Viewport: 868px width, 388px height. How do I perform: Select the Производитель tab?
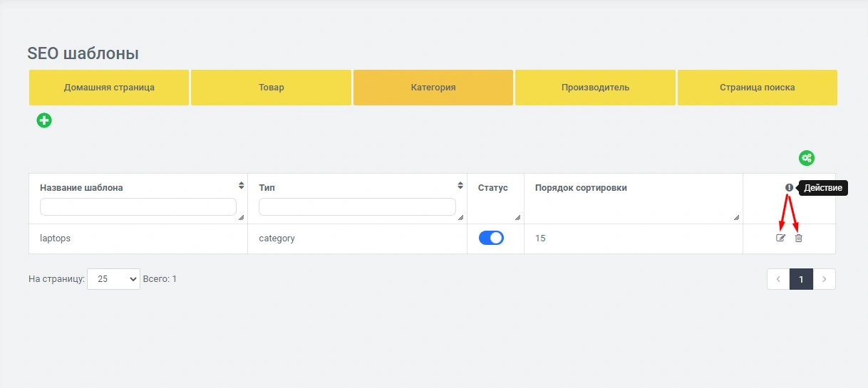point(595,88)
